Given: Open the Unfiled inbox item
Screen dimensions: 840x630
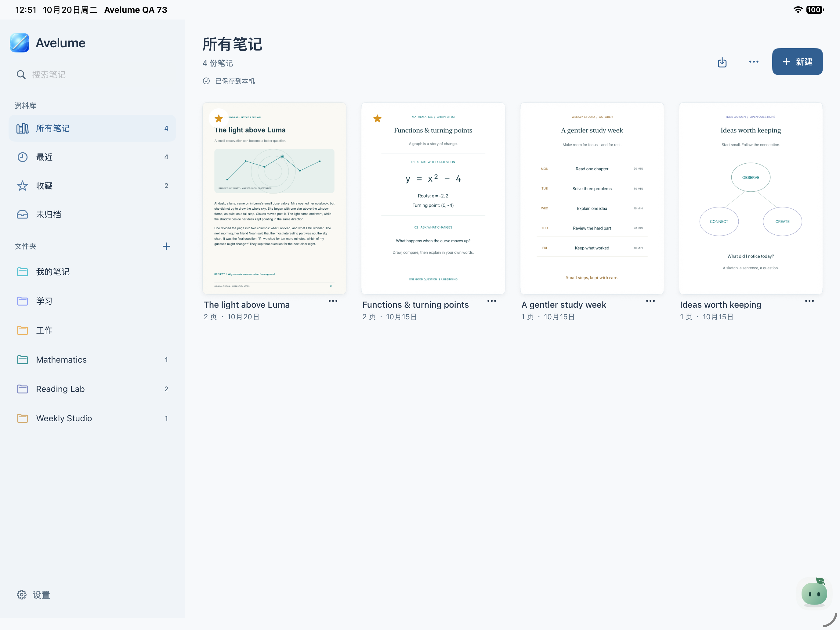Looking at the screenshot, I should [92, 214].
